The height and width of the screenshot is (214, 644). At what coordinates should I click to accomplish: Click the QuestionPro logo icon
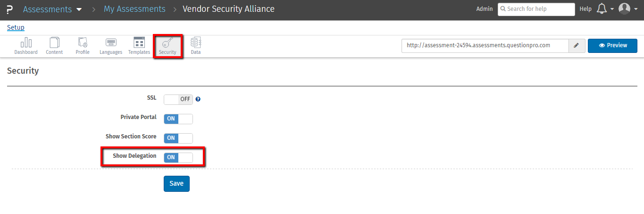(10, 9)
